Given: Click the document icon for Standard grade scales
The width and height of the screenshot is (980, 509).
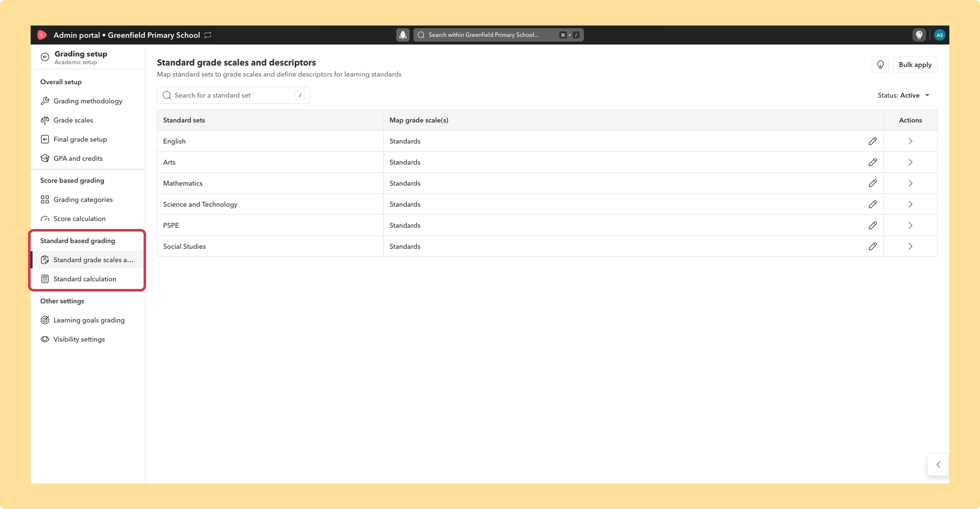Looking at the screenshot, I should (x=45, y=260).
